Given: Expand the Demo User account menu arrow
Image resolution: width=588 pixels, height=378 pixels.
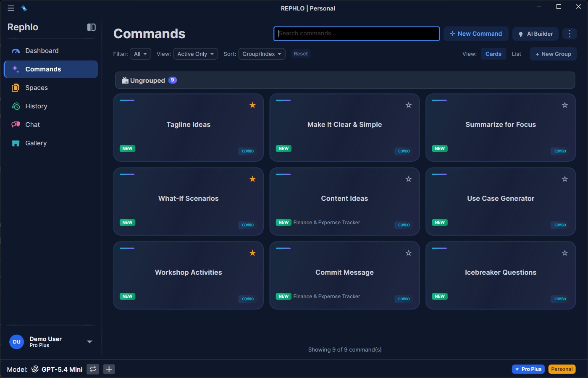Looking at the screenshot, I should tap(89, 342).
